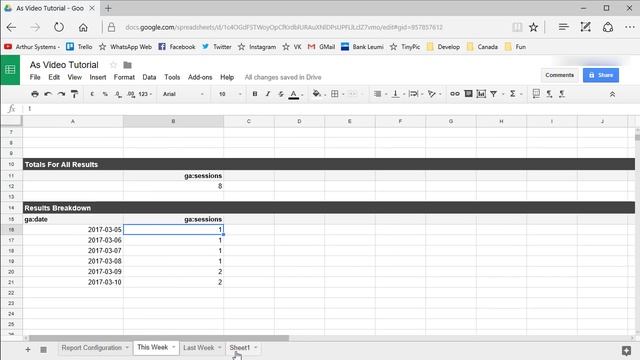The width and height of the screenshot is (640, 360).
Task: Open all sheets list icon
Action: coord(43,349)
